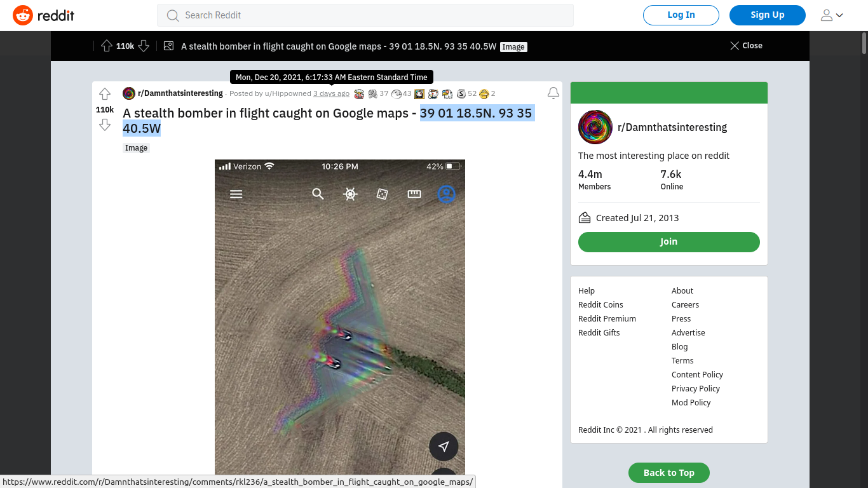Open the Press link
Viewport: 868px width, 488px height.
(x=681, y=319)
